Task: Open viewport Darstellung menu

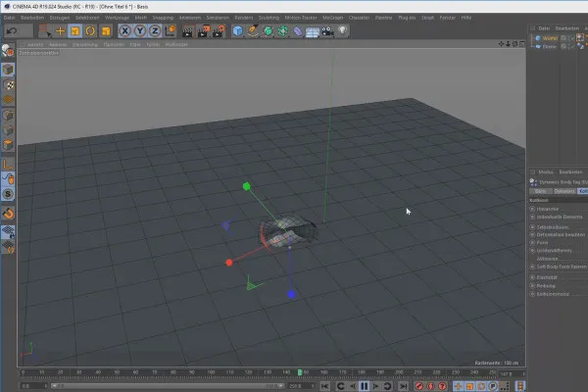Action: [85, 45]
